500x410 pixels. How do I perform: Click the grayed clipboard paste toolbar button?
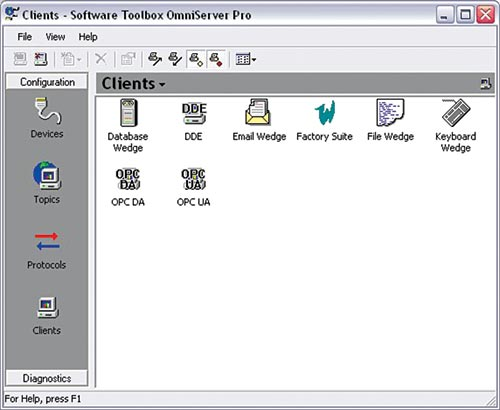[71, 59]
